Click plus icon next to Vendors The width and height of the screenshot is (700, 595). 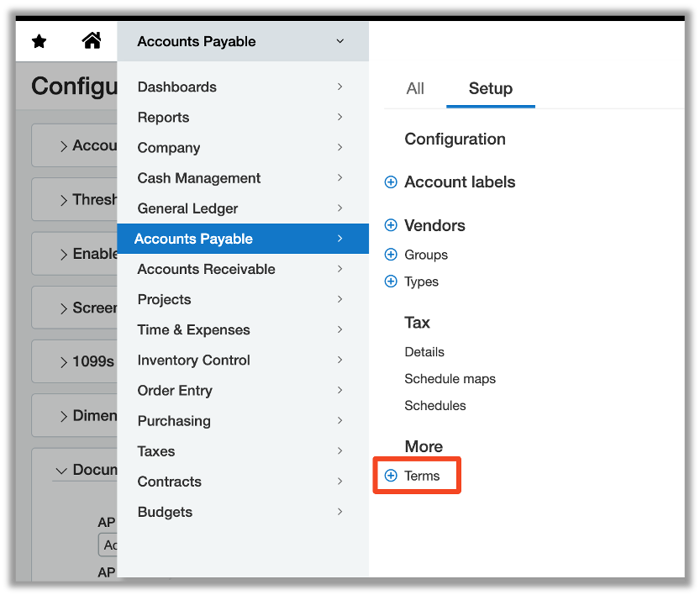tap(391, 225)
